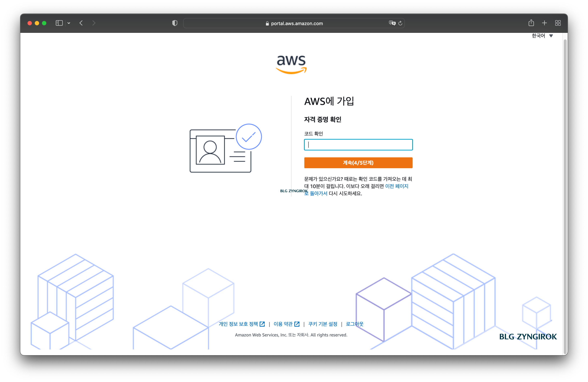Reload the page using the refresh icon
The height and width of the screenshot is (382, 588).
(x=400, y=23)
